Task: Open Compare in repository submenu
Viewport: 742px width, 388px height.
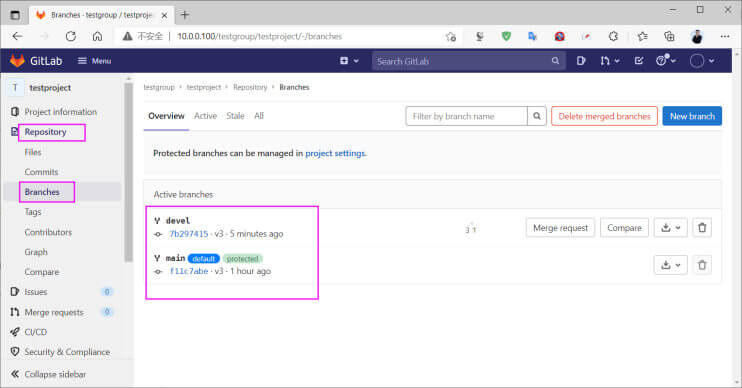Action: point(42,272)
